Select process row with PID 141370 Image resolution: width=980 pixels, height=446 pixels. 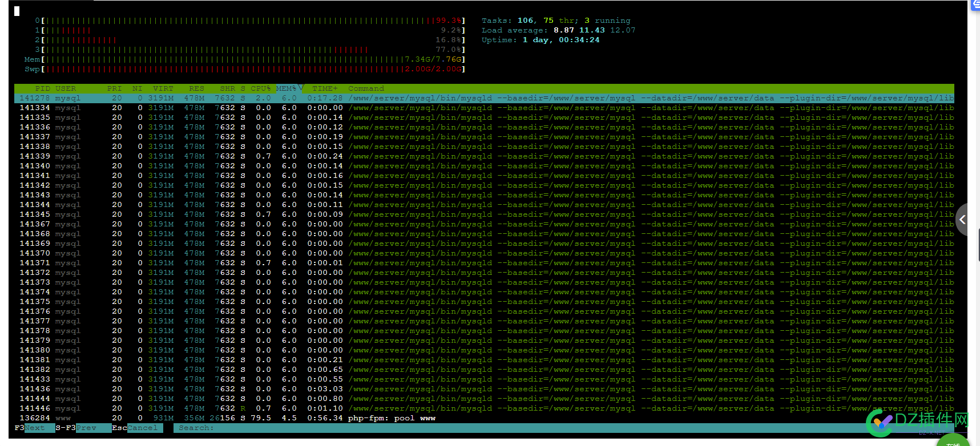(x=484, y=253)
